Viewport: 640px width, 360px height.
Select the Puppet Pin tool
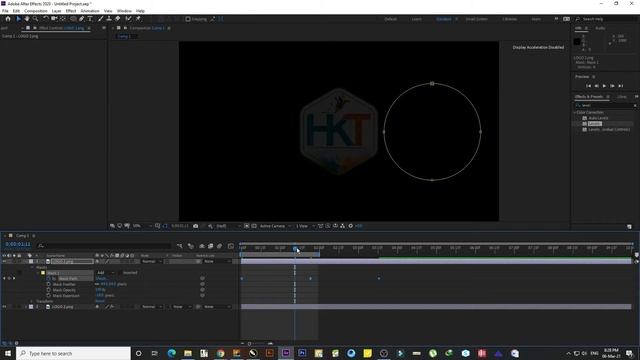(x=138, y=19)
